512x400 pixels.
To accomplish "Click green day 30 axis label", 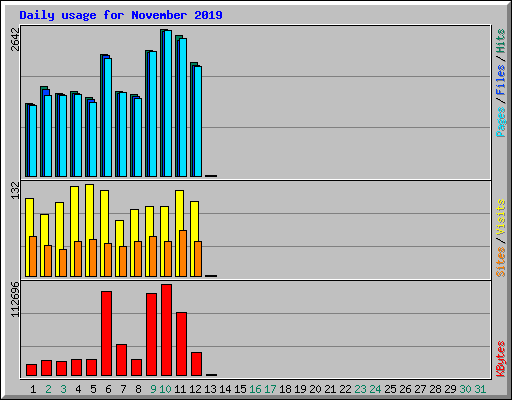I will coord(465,389).
